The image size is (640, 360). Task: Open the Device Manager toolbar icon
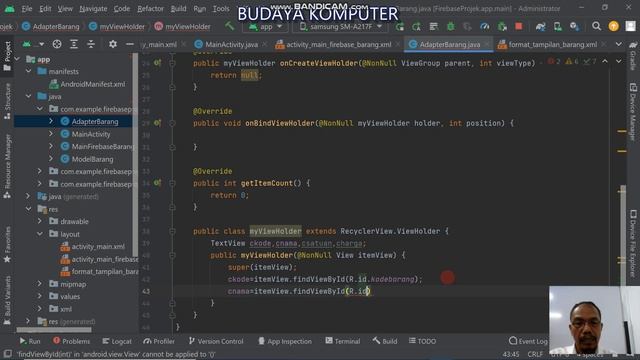click(x=557, y=27)
